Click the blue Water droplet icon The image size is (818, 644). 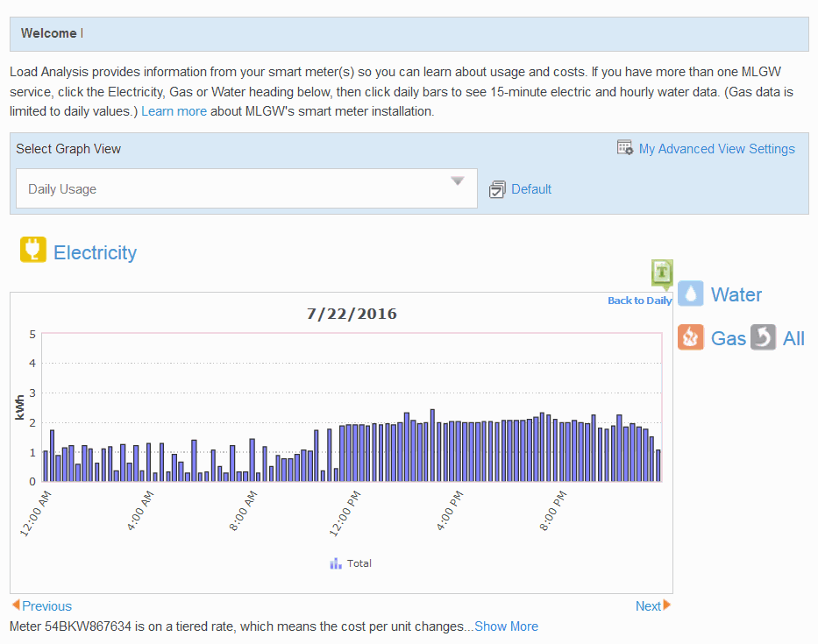point(690,293)
